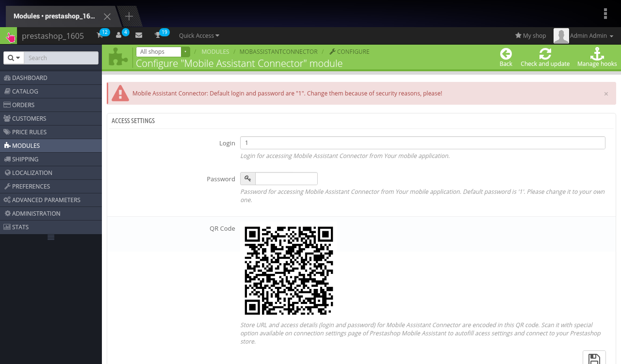621x364 pixels.
Task: Open Preferences in the sidebar
Action: (x=51, y=186)
